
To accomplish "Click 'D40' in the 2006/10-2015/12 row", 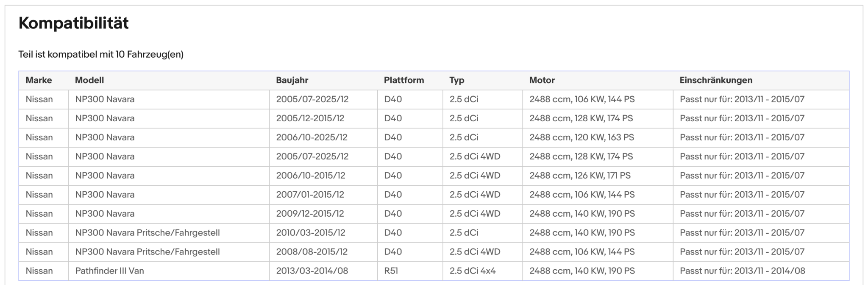I will tap(393, 176).
